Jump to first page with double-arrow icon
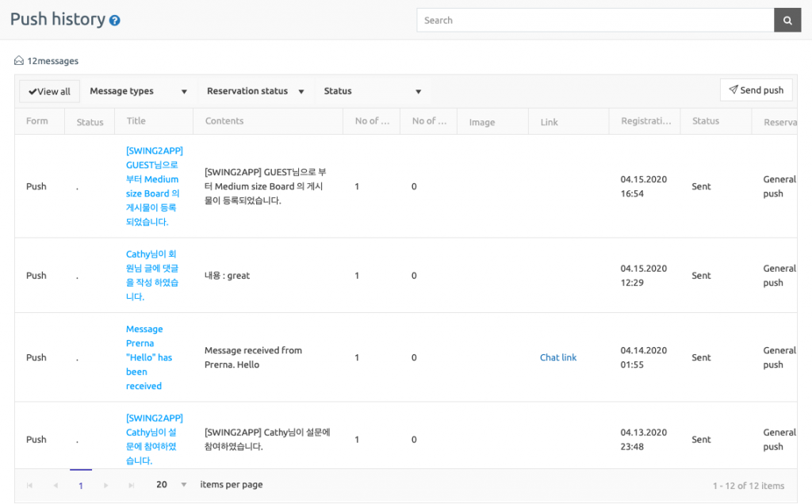The image size is (812, 504). (x=30, y=485)
